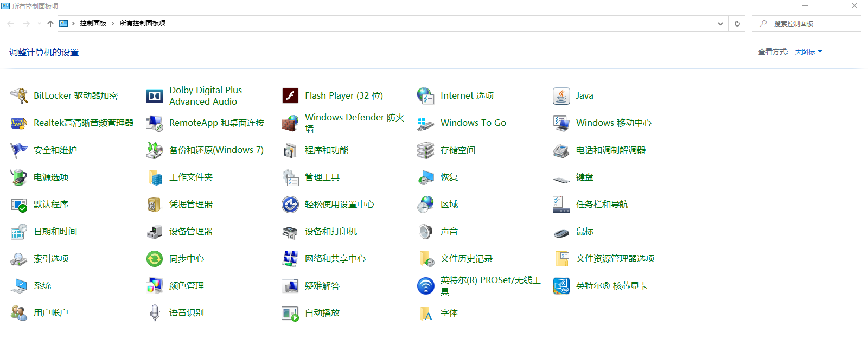Expand chevron after 控制面板 breadcrumb
The height and width of the screenshot is (338, 868).
[113, 23]
